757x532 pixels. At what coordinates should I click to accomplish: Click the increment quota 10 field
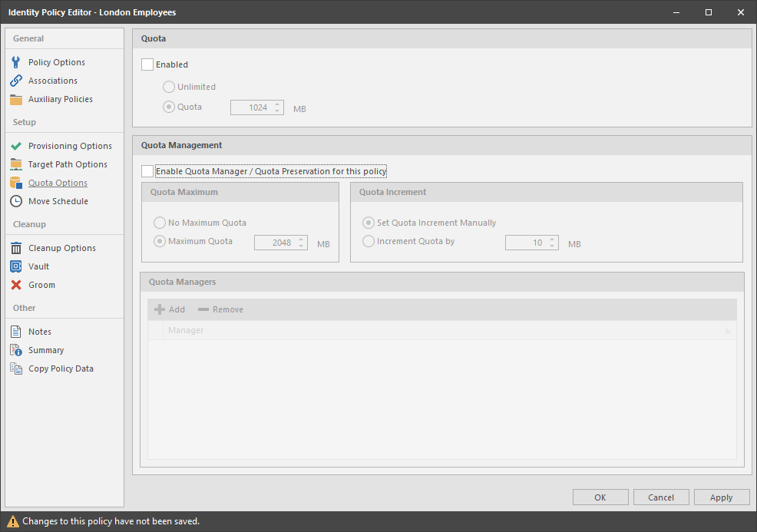531,243
